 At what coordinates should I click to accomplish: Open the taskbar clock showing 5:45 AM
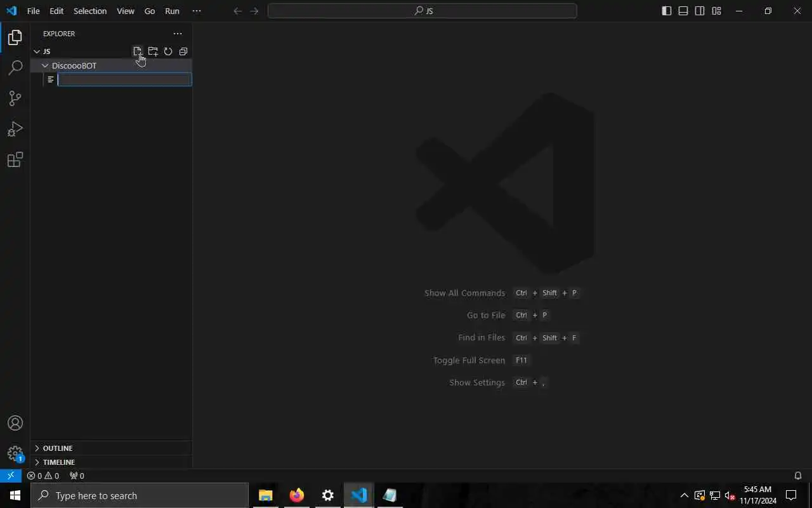757,495
